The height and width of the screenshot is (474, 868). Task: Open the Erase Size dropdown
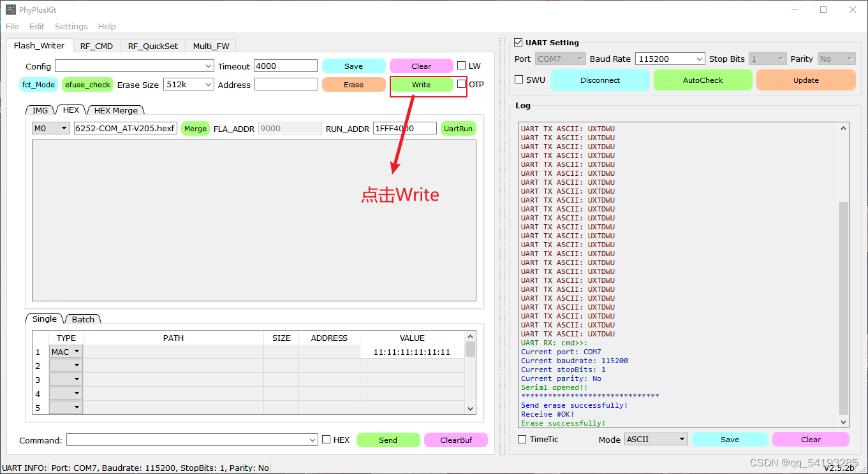(x=189, y=85)
